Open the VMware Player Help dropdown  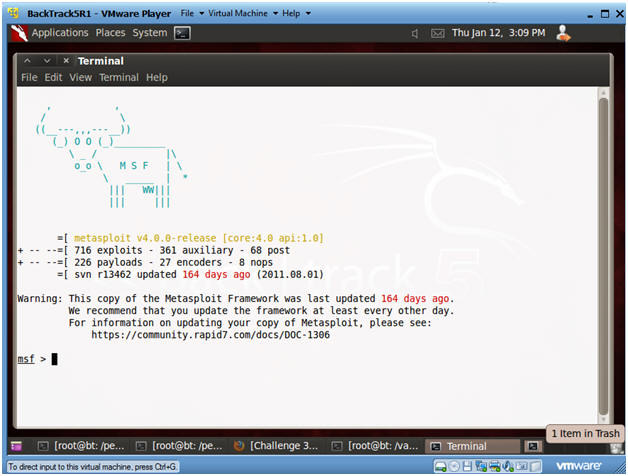[296, 13]
